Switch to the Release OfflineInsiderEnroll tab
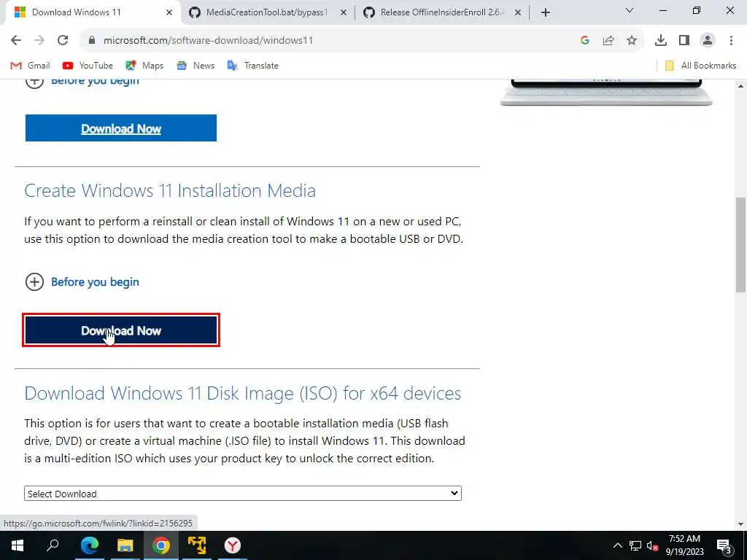 click(x=441, y=13)
